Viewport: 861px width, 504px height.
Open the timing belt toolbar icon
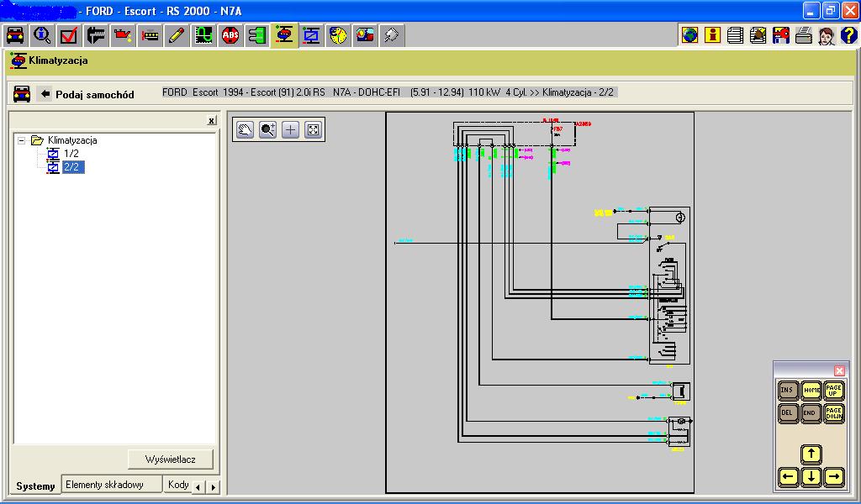150,35
